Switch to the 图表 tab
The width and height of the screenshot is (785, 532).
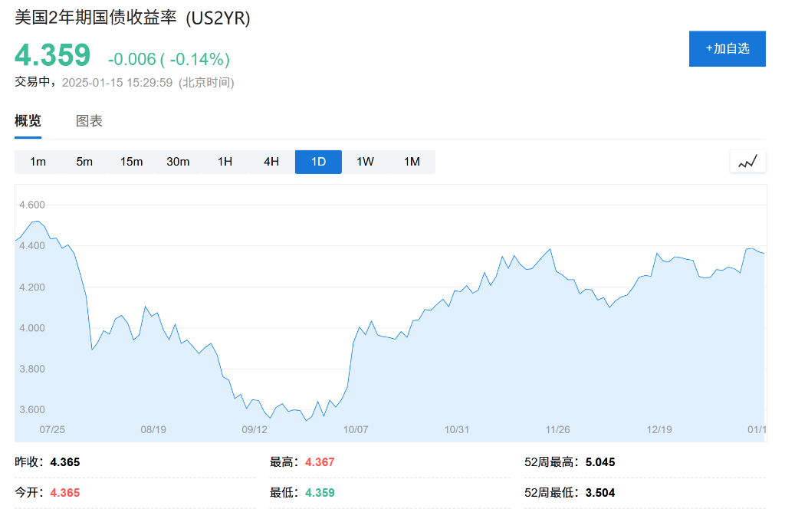coord(90,121)
